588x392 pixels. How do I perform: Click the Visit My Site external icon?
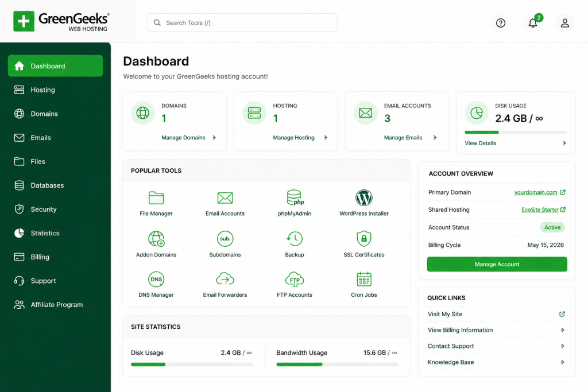[562, 314]
